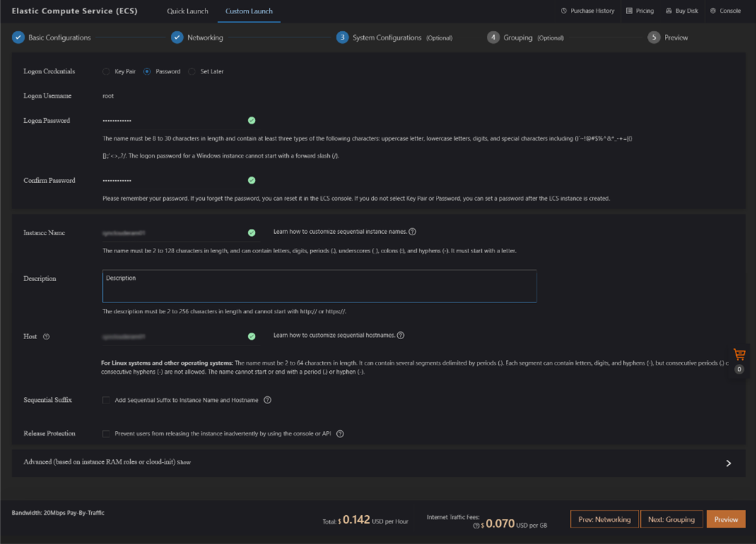This screenshot has width=756, height=544.
Task: Open Pricing link in header
Action: [644, 11]
